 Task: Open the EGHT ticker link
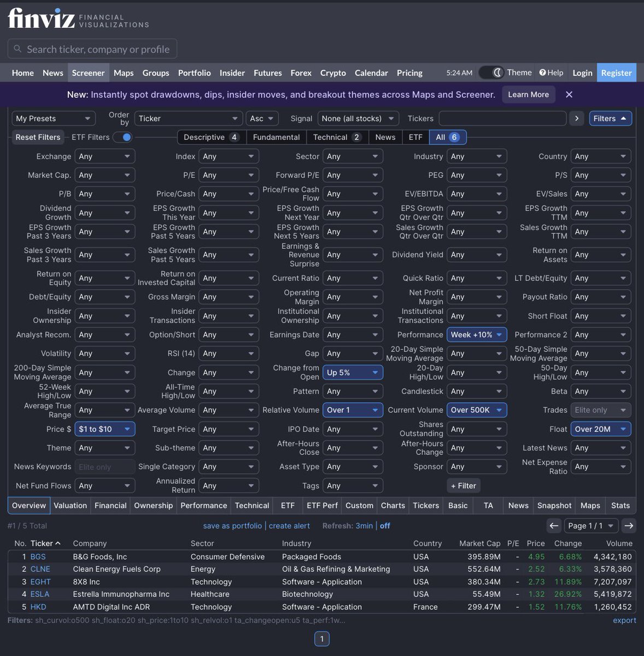pyautogui.click(x=40, y=582)
